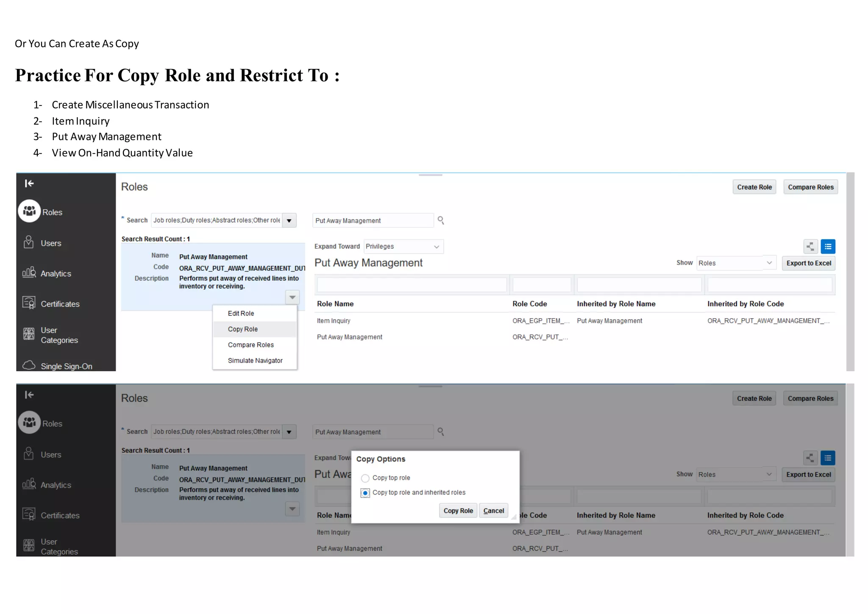Click Create Role button in the lower screenshot
868x614 pixels.
click(x=754, y=399)
